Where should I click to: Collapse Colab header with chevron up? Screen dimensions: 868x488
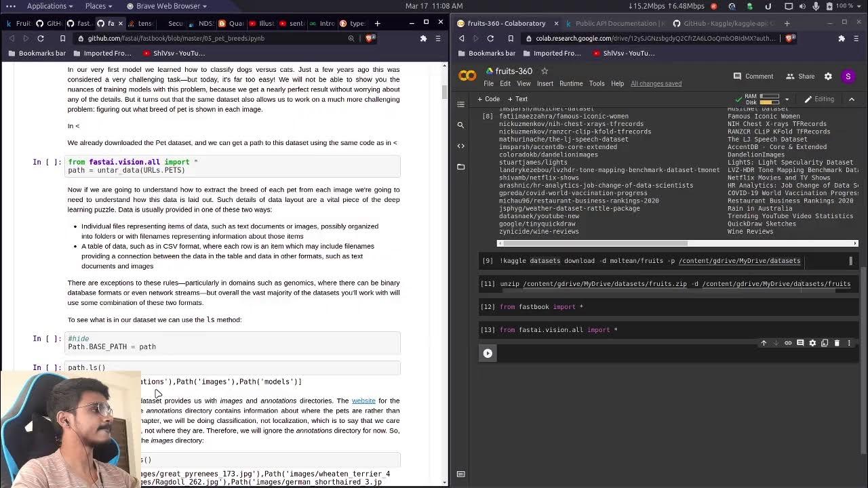tap(852, 99)
